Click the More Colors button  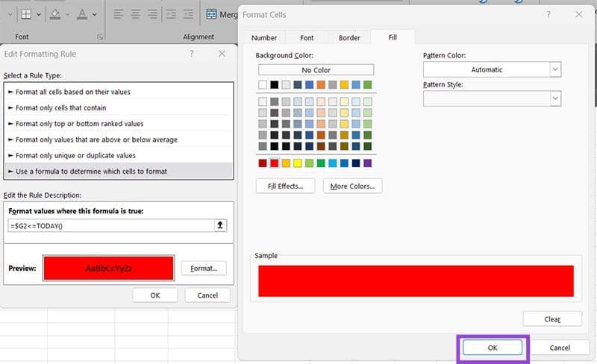tap(353, 186)
